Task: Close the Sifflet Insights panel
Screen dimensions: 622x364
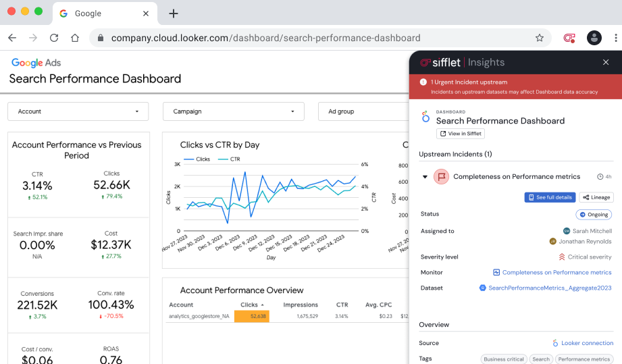Action: tap(606, 62)
